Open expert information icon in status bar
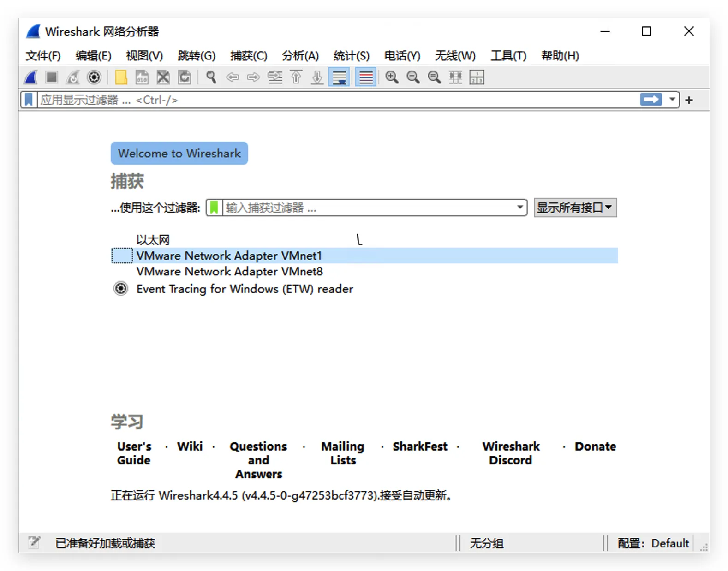Viewport: 728px width, 571px height. [34, 542]
